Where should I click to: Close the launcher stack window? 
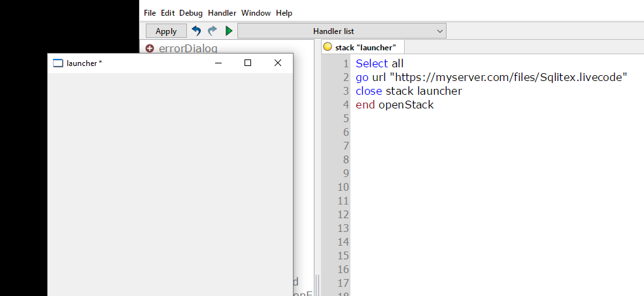coord(277,63)
